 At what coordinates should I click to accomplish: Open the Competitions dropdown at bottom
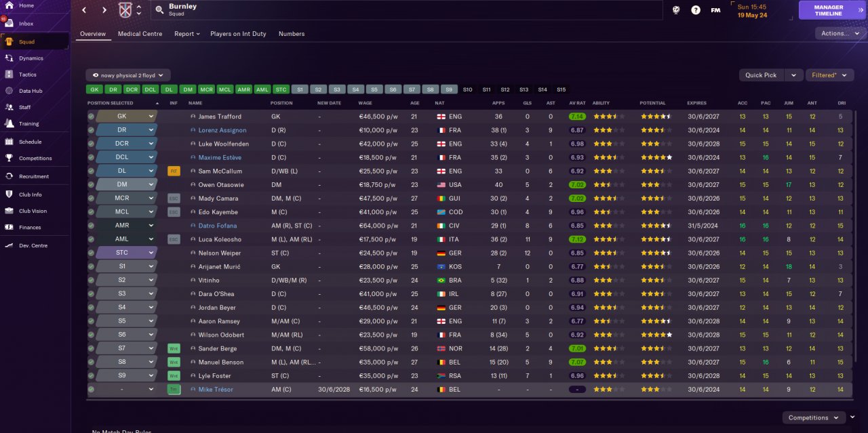pos(812,418)
